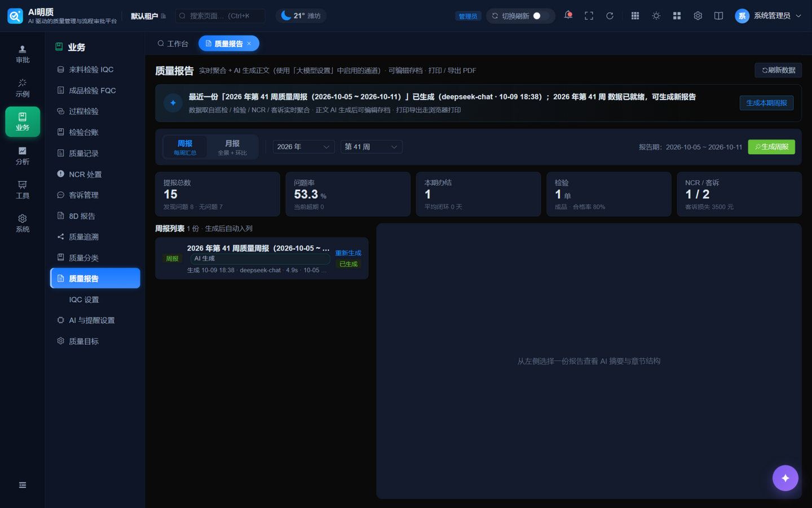Open the 第 41 周 week dropdown
This screenshot has width=812, height=508.
coord(371,147)
